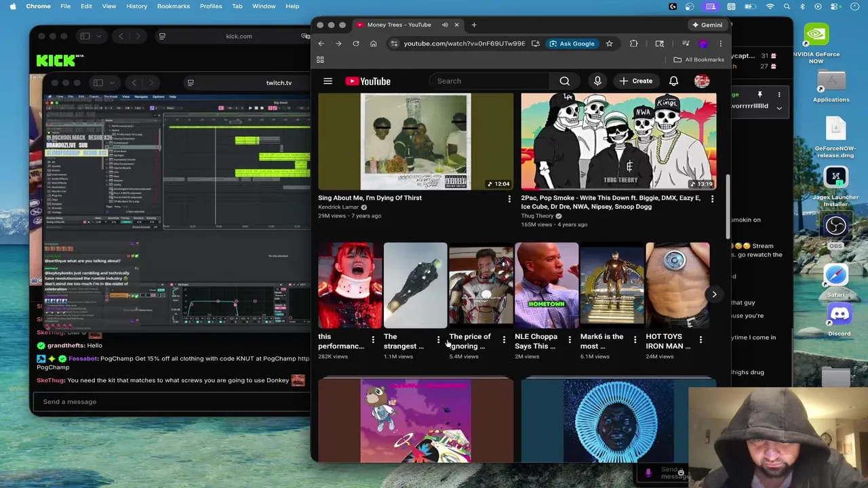Viewport: 868px width, 488px height.
Task: Open the Thug Theory skeleton rappers thumbnail
Action: click(618, 142)
